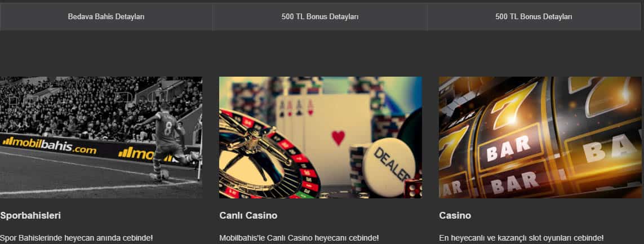Viewport: 644px width, 244px height.
Task: Open the roulette and cards Canlı Casino image
Action: click(x=321, y=137)
